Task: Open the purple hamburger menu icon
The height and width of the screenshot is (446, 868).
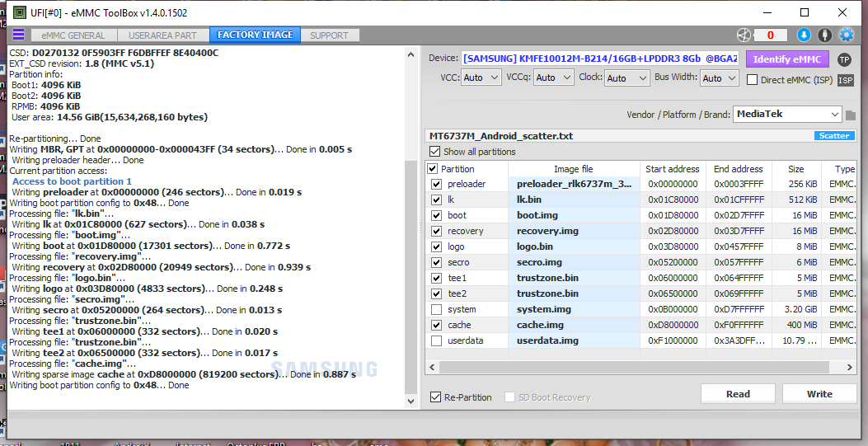Action: tap(18, 35)
